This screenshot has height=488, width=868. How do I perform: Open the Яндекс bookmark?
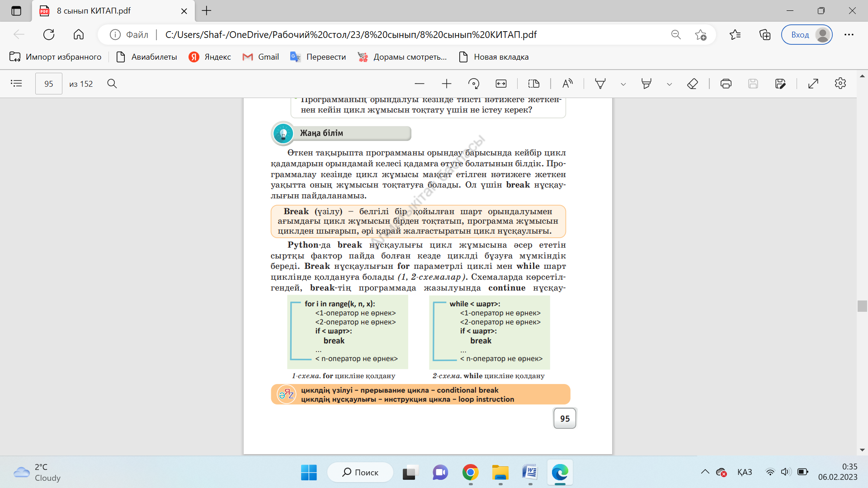tap(210, 57)
